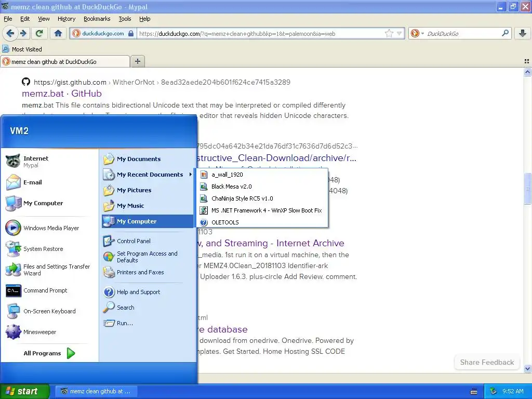The image size is (532, 399).
Task: Open a new tab with plus button
Action: tap(137, 61)
